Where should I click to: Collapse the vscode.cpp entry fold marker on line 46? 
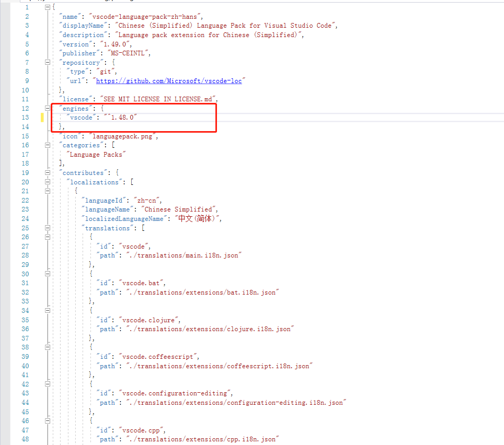48,420
